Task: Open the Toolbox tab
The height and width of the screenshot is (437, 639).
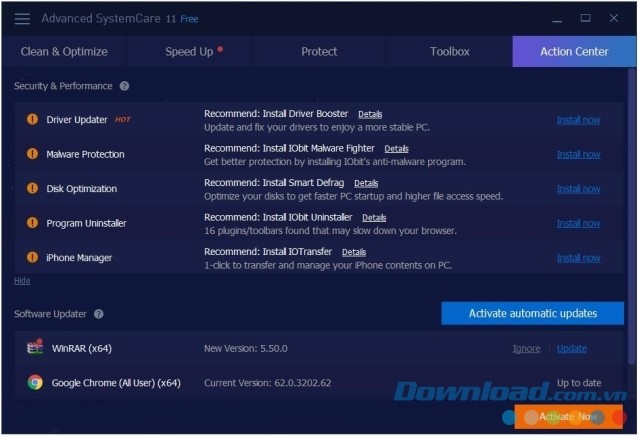Action: tap(450, 51)
